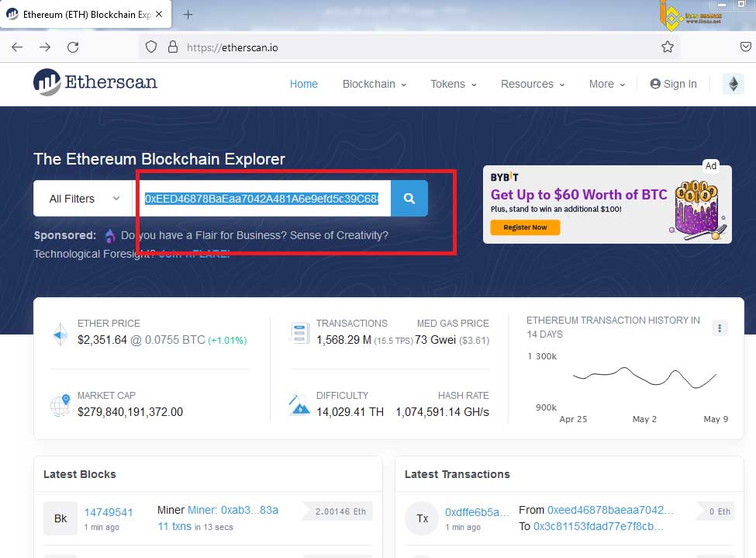756x558 pixels.
Task: Click the 73 Gwei gas price value
Action: (435, 340)
